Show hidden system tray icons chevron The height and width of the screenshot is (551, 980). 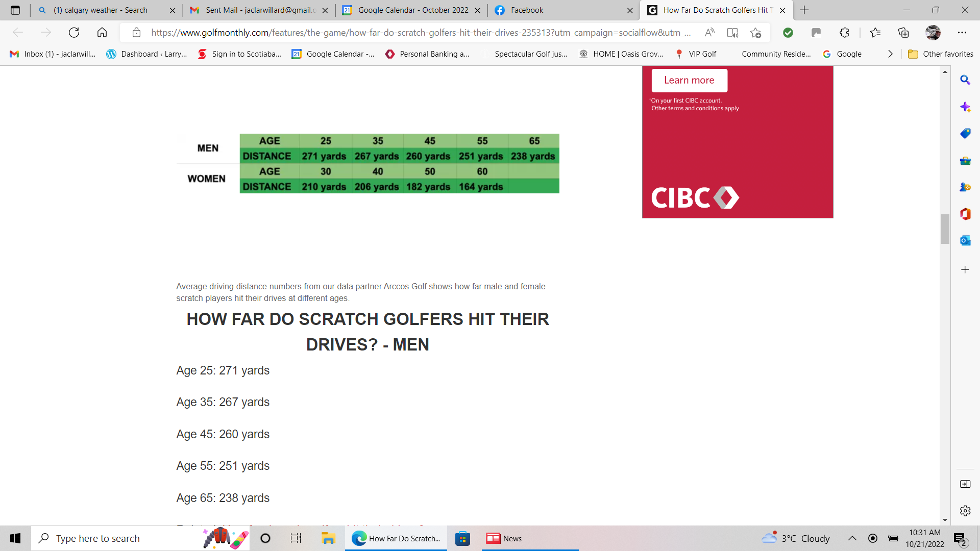[x=852, y=538]
